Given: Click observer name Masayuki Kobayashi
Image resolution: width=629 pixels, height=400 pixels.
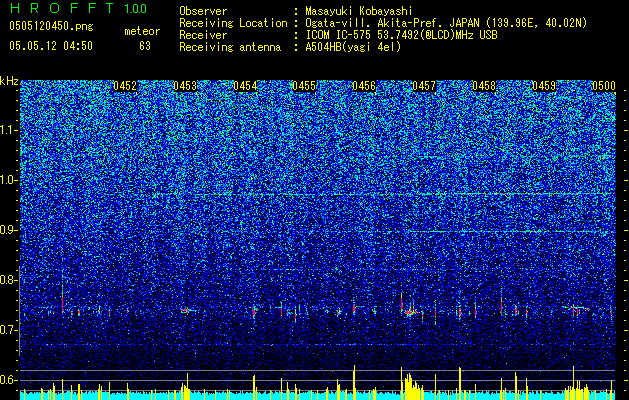Looking at the screenshot, I should pos(359,11).
